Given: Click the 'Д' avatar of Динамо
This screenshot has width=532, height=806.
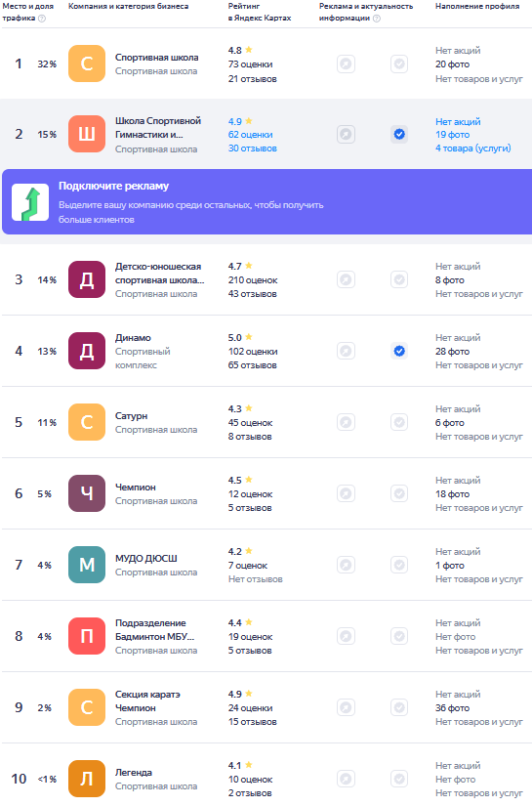Looking at the screenshot, I should [87, 351].
